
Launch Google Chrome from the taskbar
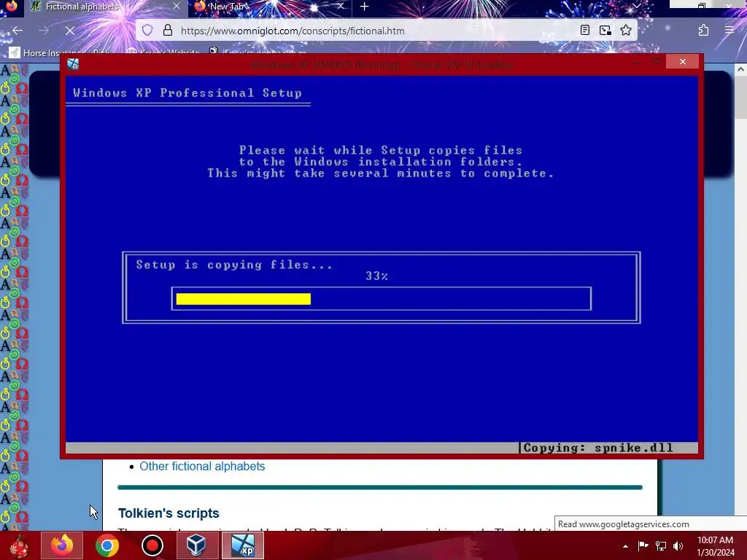(x=107, y=545)
